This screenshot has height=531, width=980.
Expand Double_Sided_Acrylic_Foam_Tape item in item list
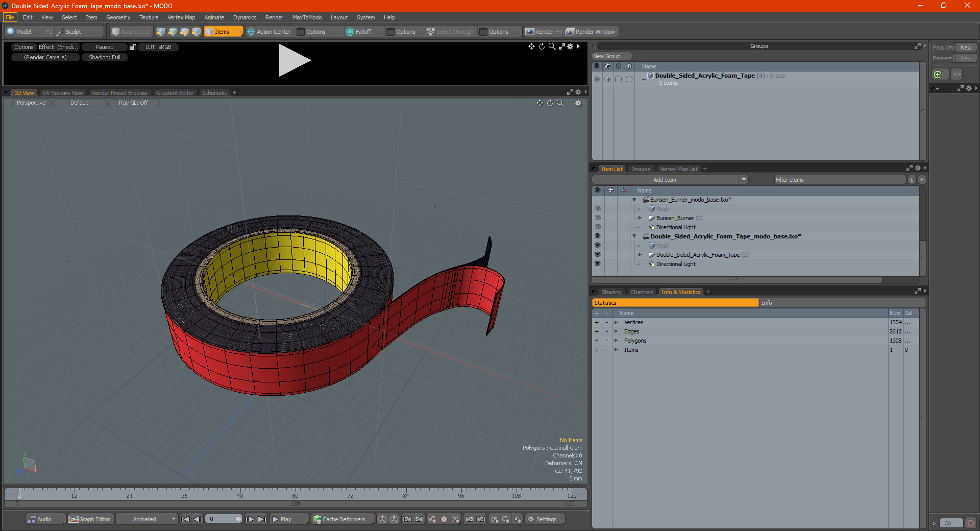(x=640, y=255)
